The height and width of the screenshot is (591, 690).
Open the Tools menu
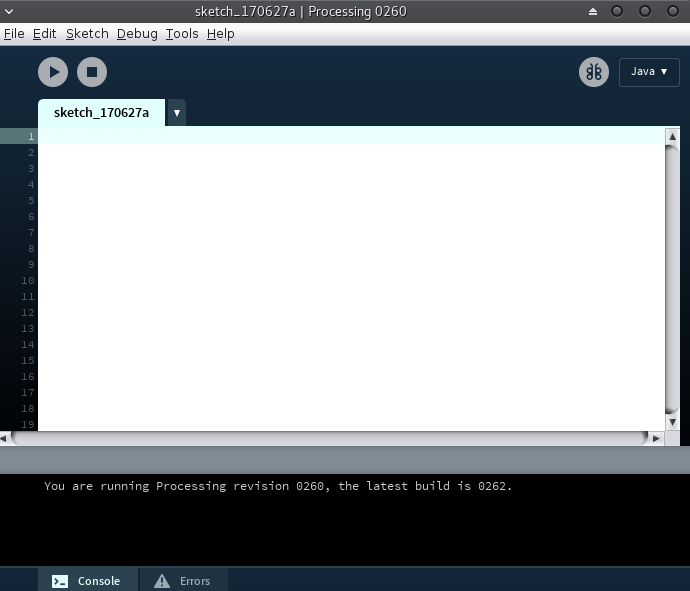pos(182,34)
